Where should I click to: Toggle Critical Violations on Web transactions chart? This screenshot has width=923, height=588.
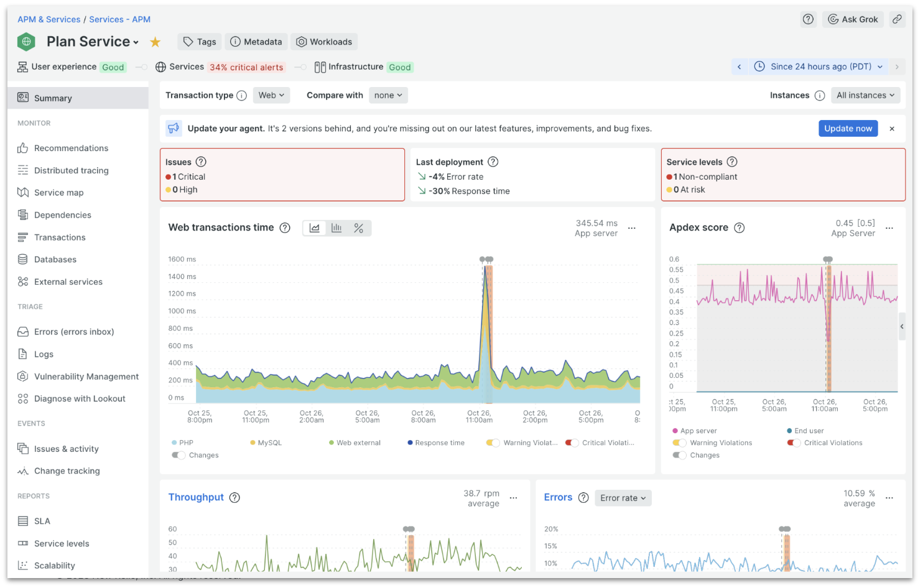pyautogui.click(x=572, y=443)
